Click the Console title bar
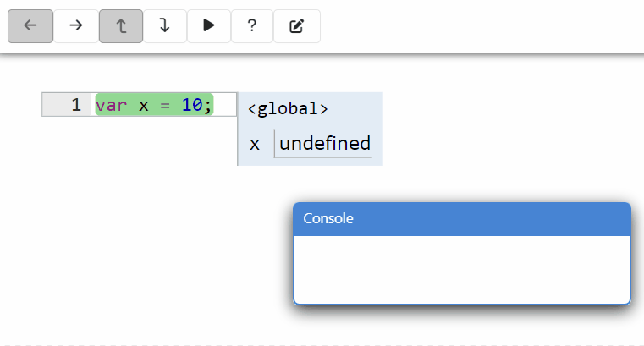 [461, 218]
